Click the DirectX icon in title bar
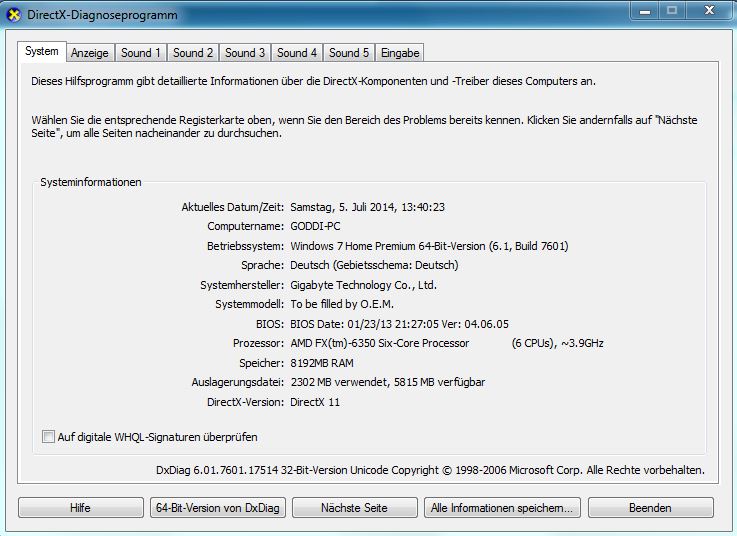Image resolution: width=737 pixels, height=536 pixels. point(14,15)
